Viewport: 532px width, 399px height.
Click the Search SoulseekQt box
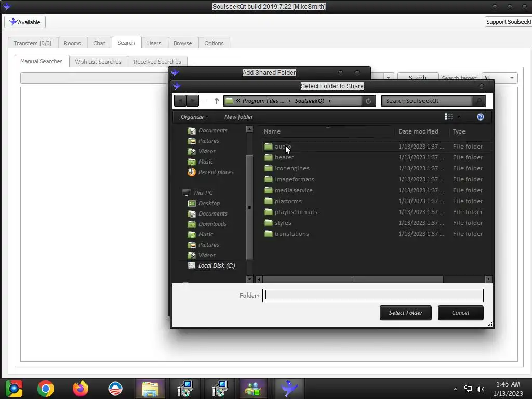point(427,101)
